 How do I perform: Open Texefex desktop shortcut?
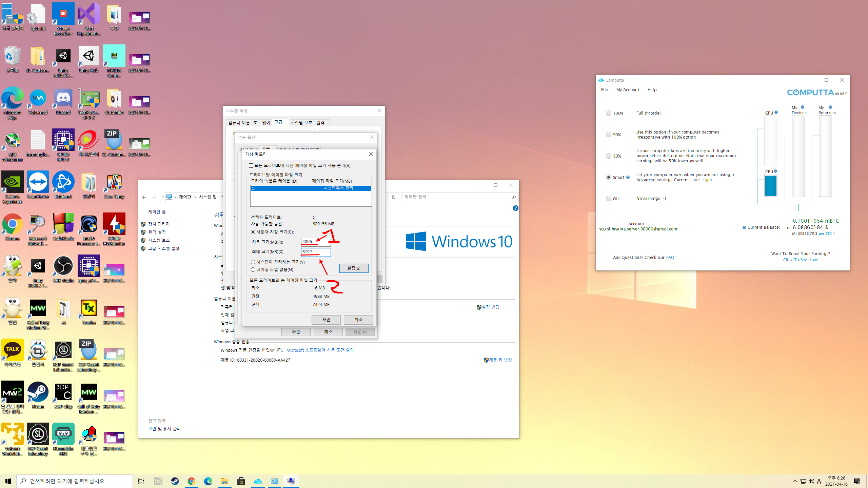[88, 311]
